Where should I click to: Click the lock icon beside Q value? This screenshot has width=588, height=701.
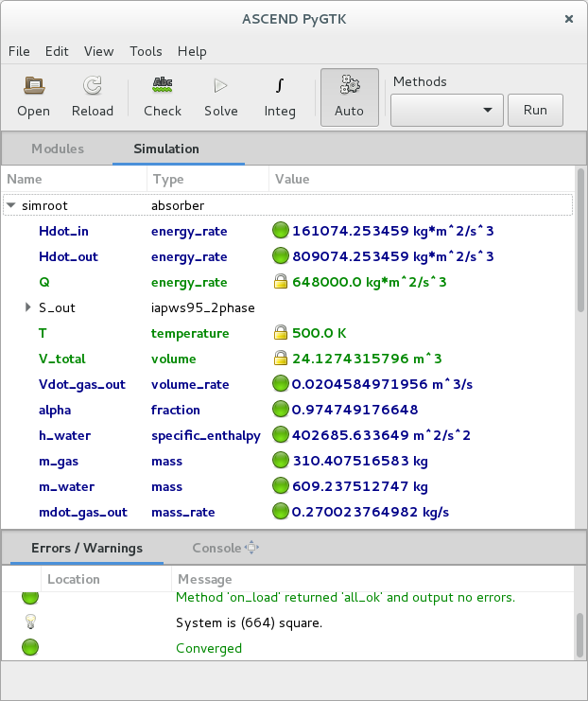tap(280, 282)
